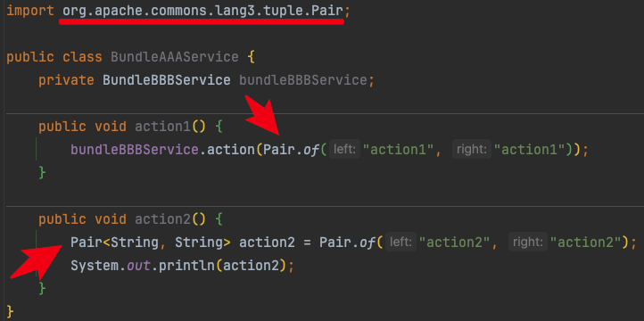Click the right: inlay hint before "action2"

(528, 243)
